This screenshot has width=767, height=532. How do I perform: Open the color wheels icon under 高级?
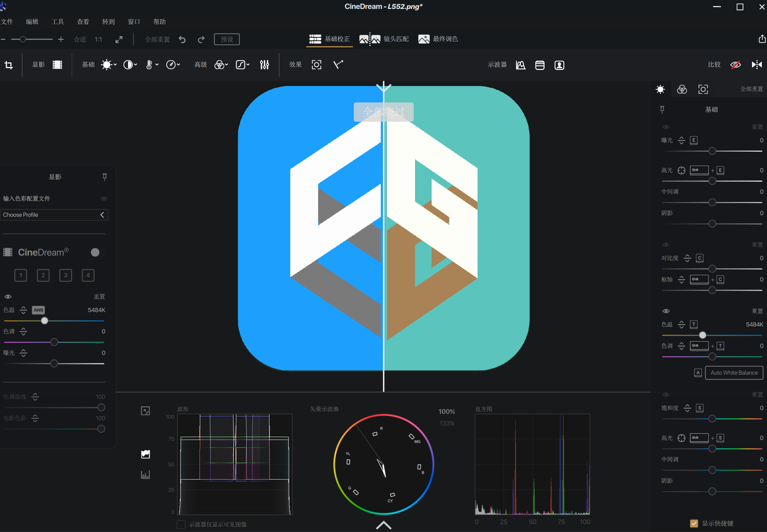219,65
